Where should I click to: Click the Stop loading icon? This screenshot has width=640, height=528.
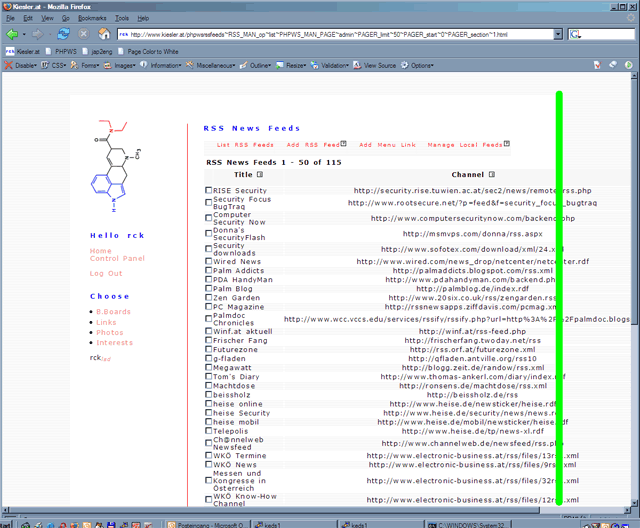[x=84, y=33]
